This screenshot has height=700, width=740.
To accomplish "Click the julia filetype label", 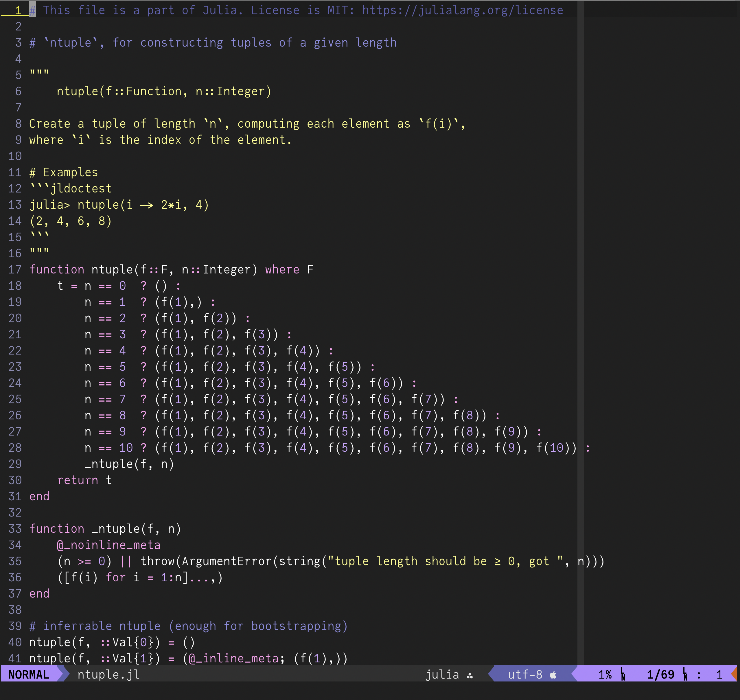I will click(x=442, y=675).
